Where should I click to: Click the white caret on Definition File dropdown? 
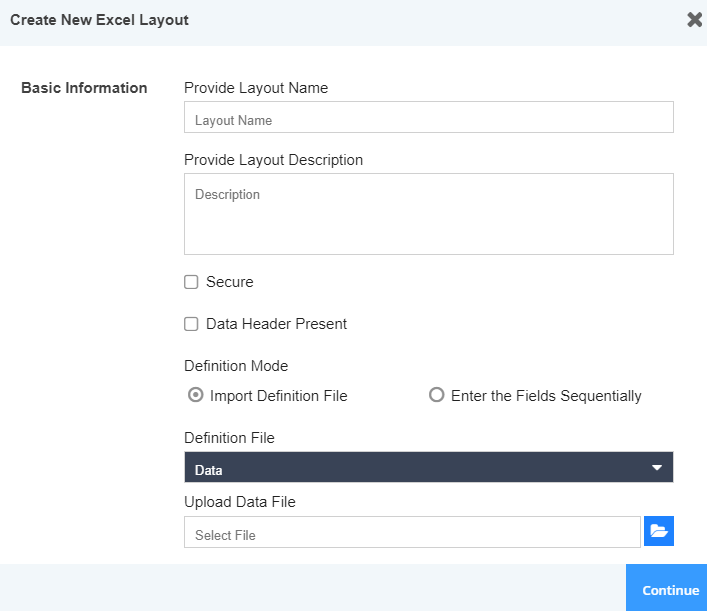pos(657,467)
